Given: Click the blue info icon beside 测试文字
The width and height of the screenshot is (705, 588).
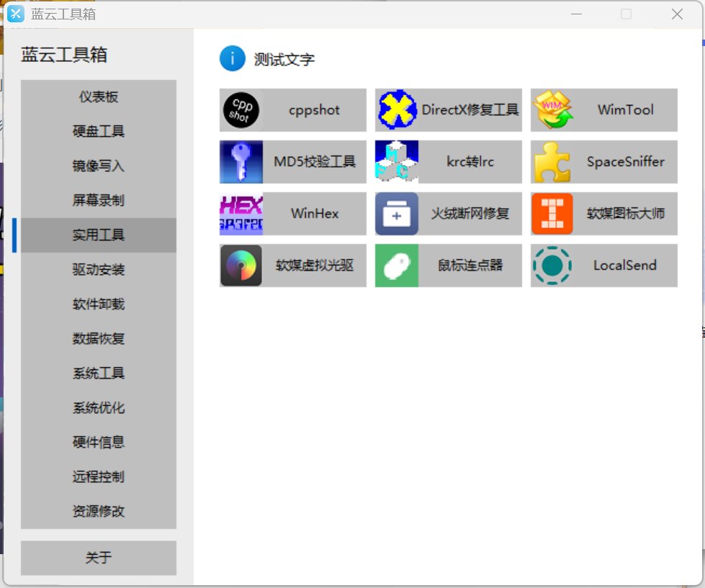Looking at the screenshot, I should tap(232, 59).
